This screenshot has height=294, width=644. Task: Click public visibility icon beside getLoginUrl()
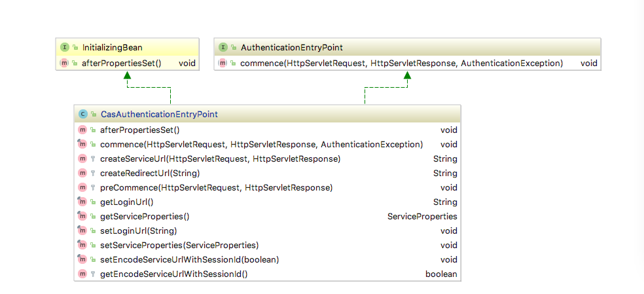click(93, 202)
